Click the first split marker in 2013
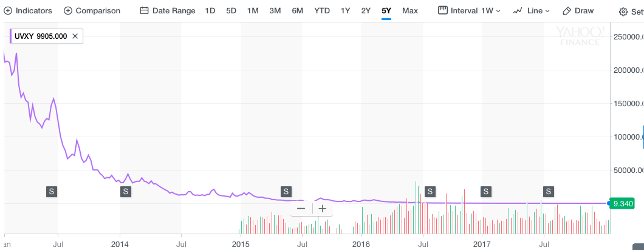Image resolution: width=644 pixels, height=250 pixels. pyautogui.click(x=52, y=192)
